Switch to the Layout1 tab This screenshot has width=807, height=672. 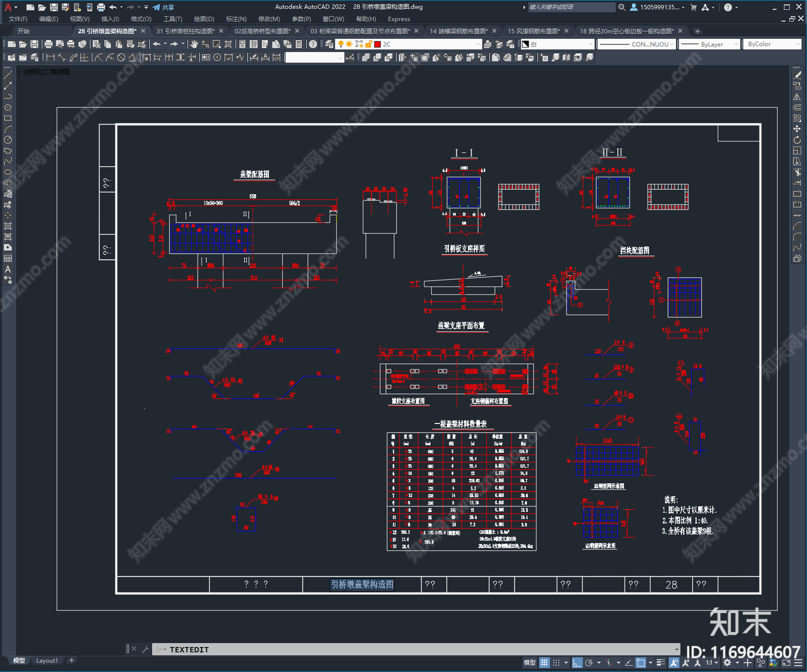47,660
